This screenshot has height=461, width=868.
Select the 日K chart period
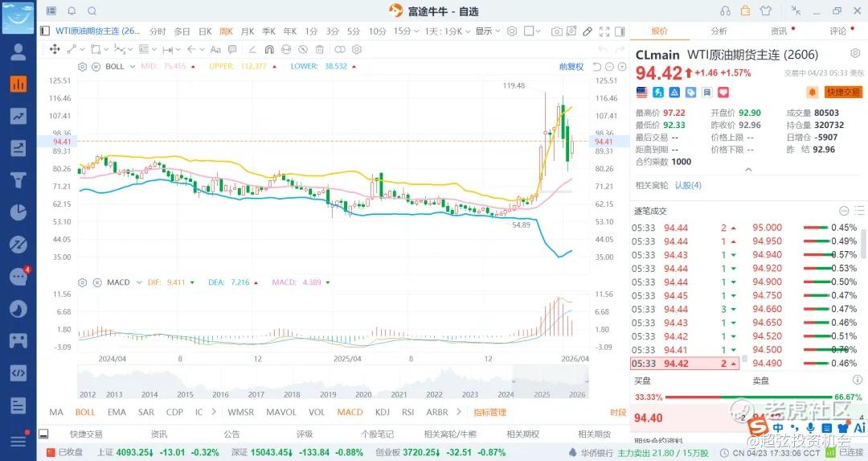204,31
